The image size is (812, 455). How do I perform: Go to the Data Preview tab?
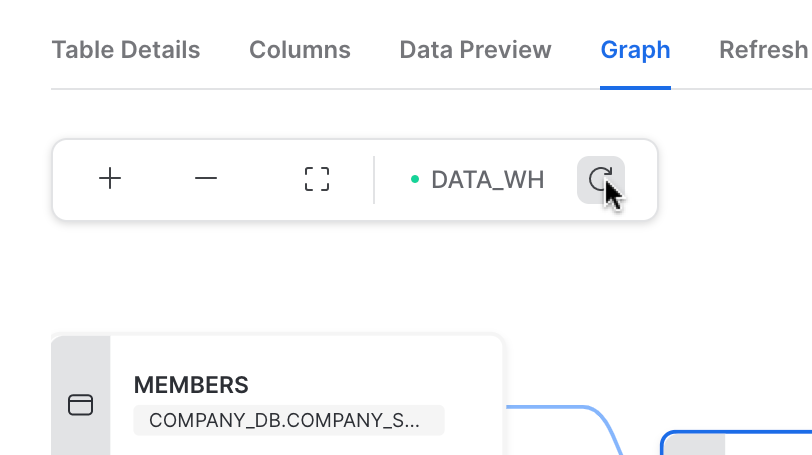click(x=475, y=50)
